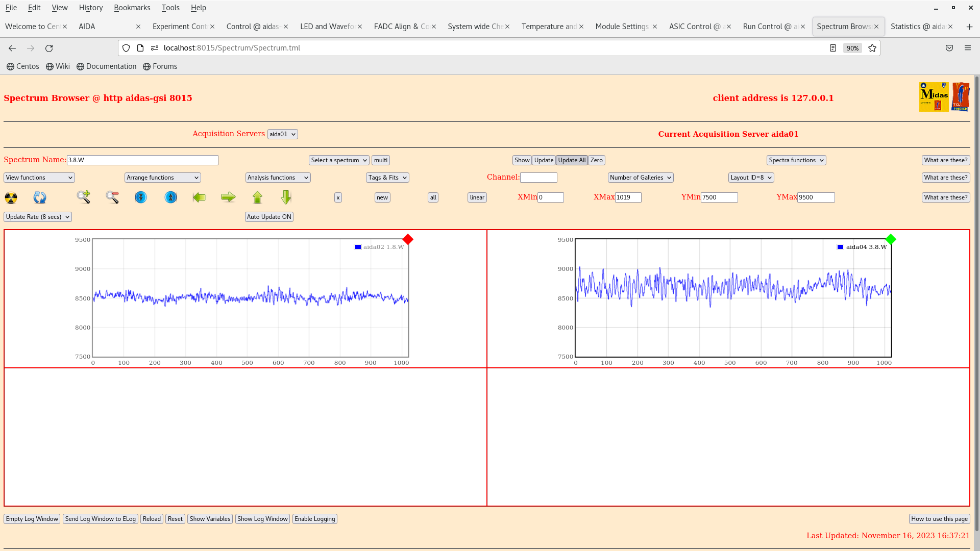Viewport: 980px width, 551px height.
Task: Click Enable Logging button
Action: pos(314,519)
